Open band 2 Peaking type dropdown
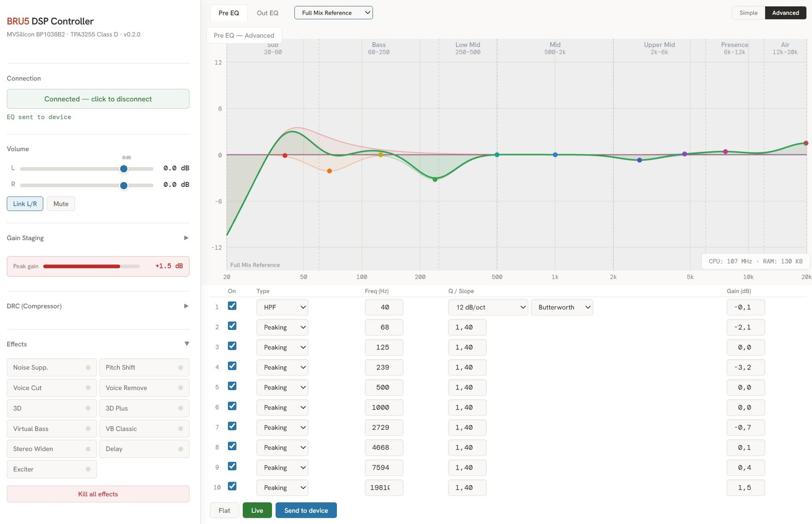 282,327
